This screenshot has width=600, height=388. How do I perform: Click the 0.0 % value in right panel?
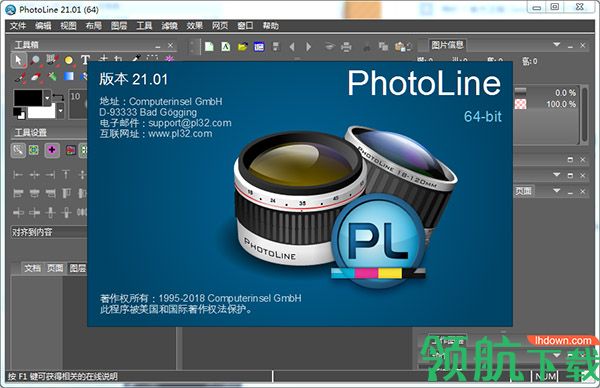coord(565,93)
